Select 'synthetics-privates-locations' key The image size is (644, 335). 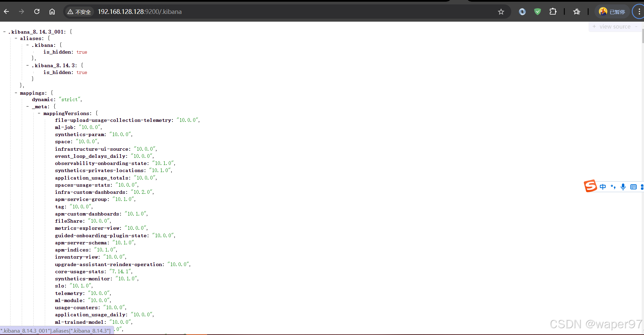tap(99, 170)
